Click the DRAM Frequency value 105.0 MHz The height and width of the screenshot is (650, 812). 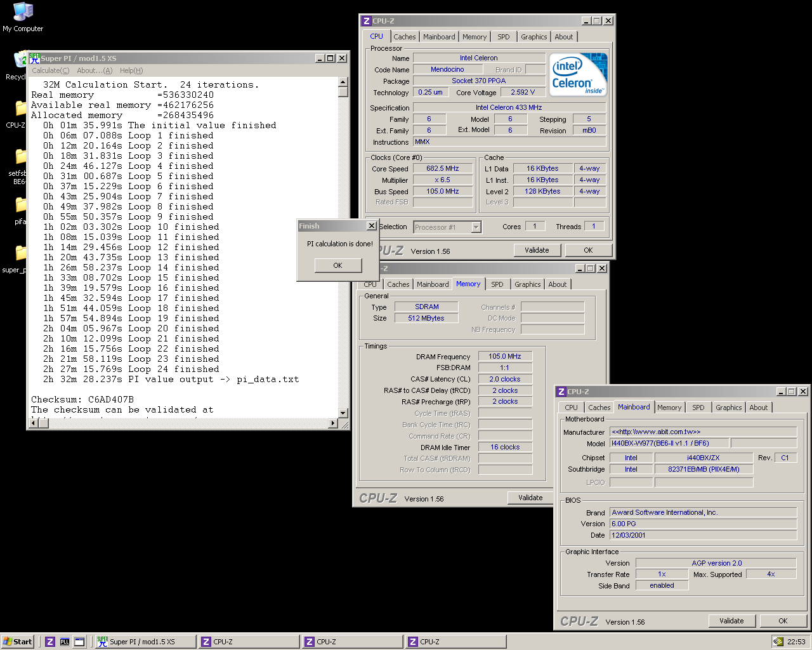505,356
